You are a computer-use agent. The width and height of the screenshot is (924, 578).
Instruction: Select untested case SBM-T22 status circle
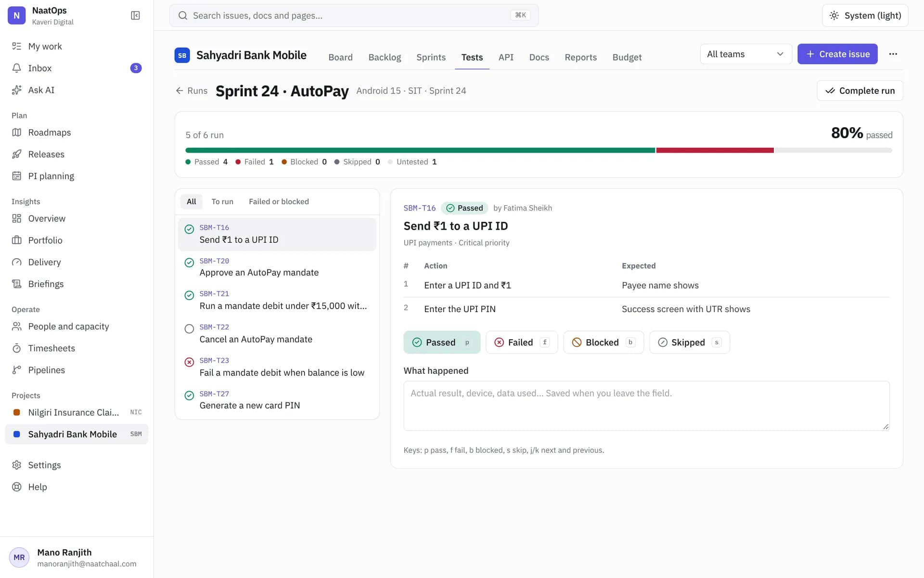click(189, 328)
